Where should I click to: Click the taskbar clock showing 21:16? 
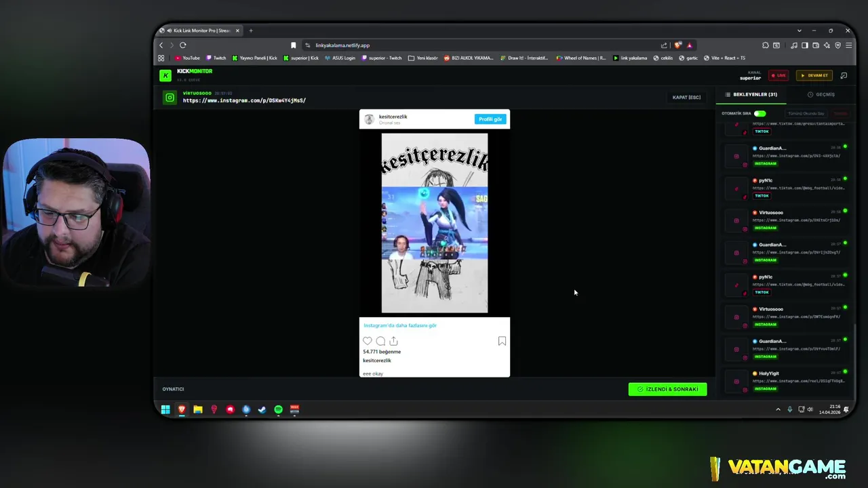(x=830, y=409)
